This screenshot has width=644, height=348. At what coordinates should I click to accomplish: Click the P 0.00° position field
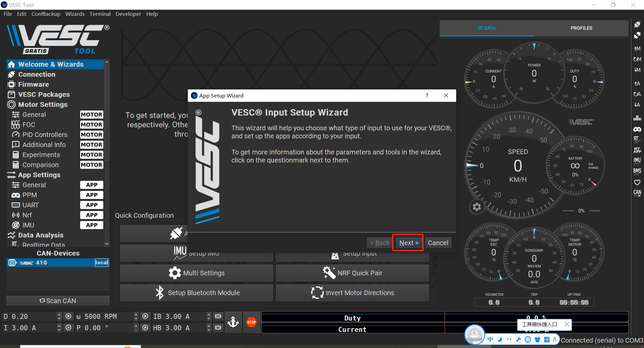pos(104,328)
